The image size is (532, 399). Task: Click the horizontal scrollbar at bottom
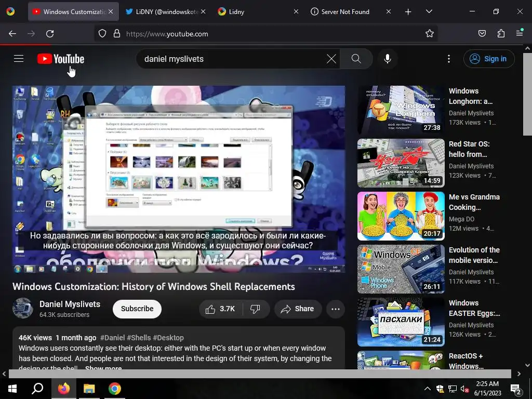pyautogui.click(x=260, y=374)
